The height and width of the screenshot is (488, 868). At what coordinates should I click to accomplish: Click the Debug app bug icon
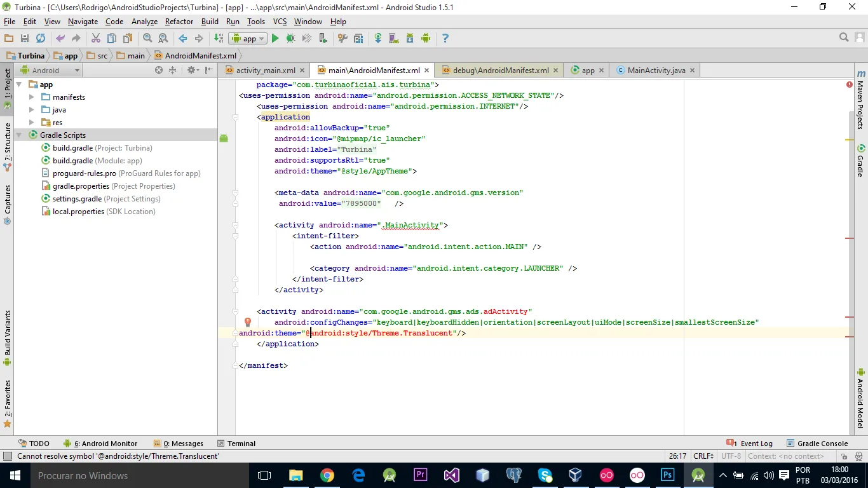pyautogui.click(x=290, y=39)
